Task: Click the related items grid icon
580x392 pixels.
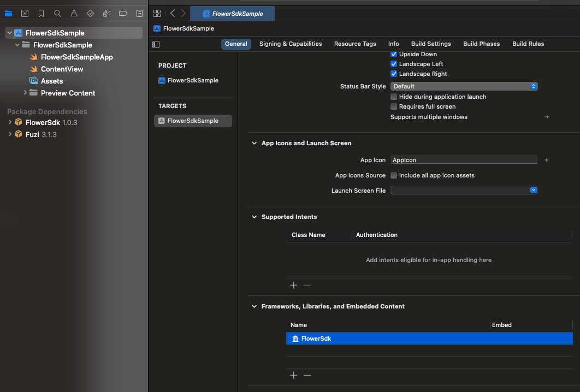Action: pyautogui.click(x=157, y=13)
